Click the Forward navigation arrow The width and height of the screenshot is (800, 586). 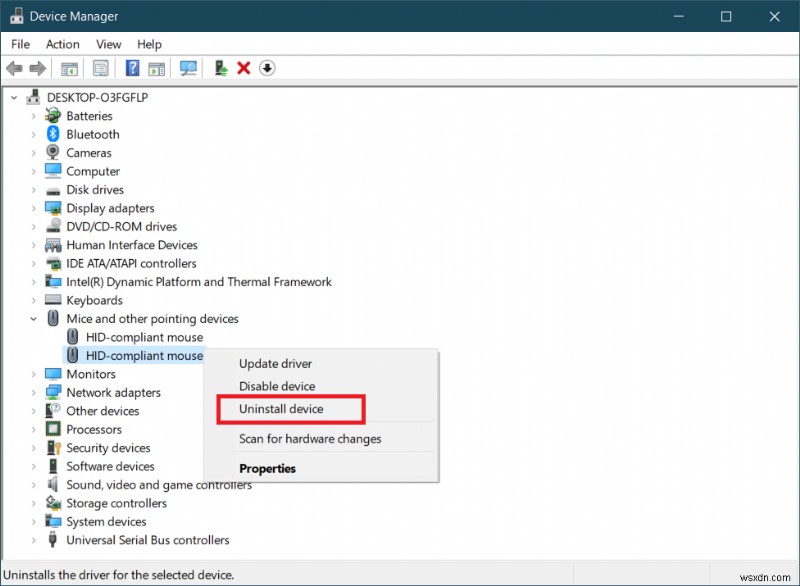point(36,68)
